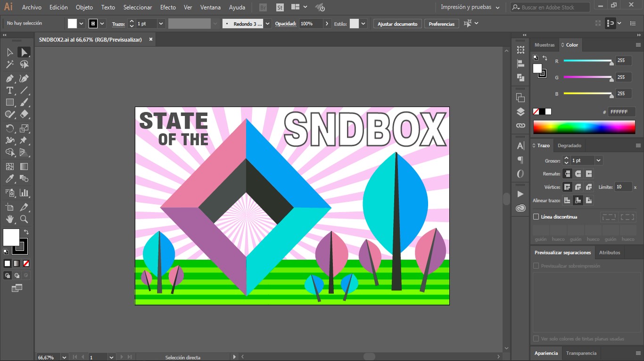This screenshot has height=361, width=644.
Task: Select the Hand tool
Action: 9,219
